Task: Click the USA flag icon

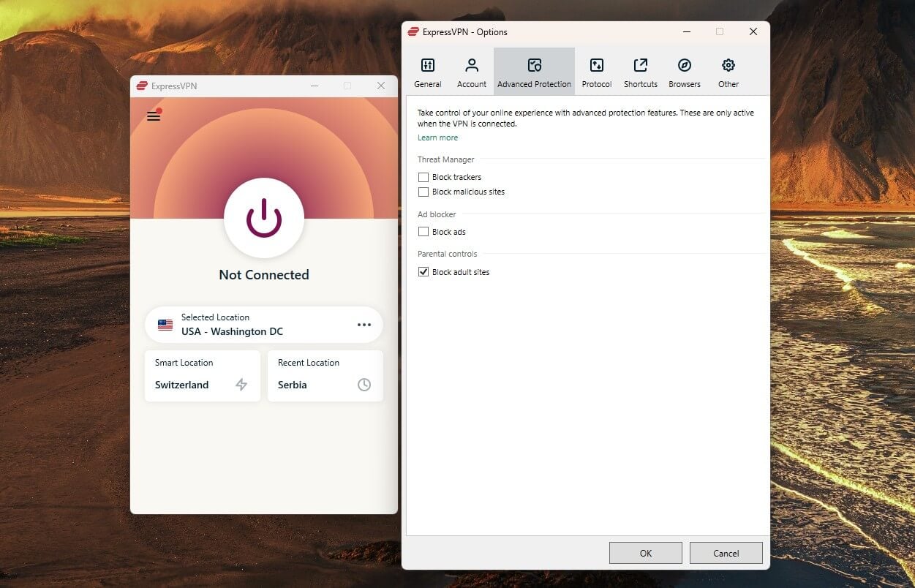Action: click(x=165, y=325)
